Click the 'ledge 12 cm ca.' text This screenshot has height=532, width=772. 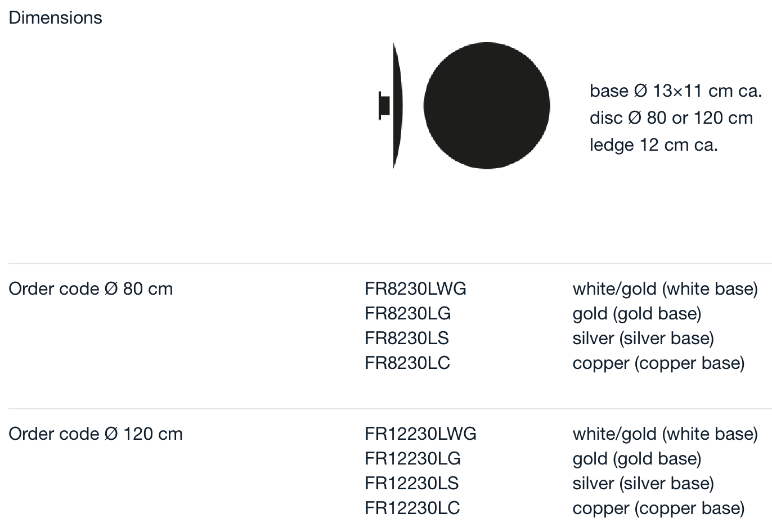(654, 145)
